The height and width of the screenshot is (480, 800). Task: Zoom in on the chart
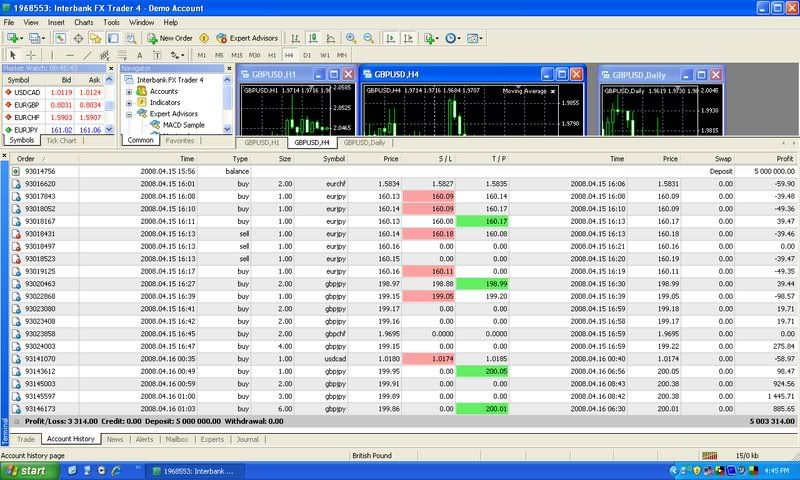pos(349,38)
